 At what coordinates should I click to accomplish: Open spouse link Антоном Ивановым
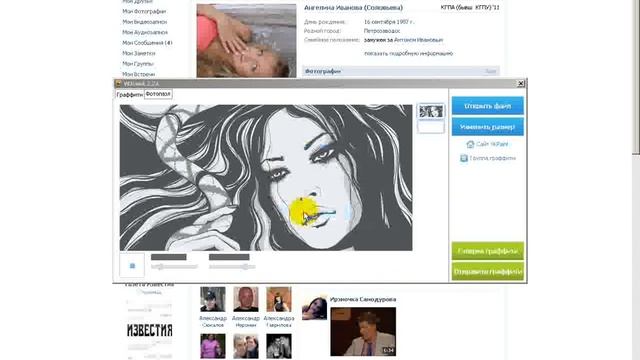(418, 40)
